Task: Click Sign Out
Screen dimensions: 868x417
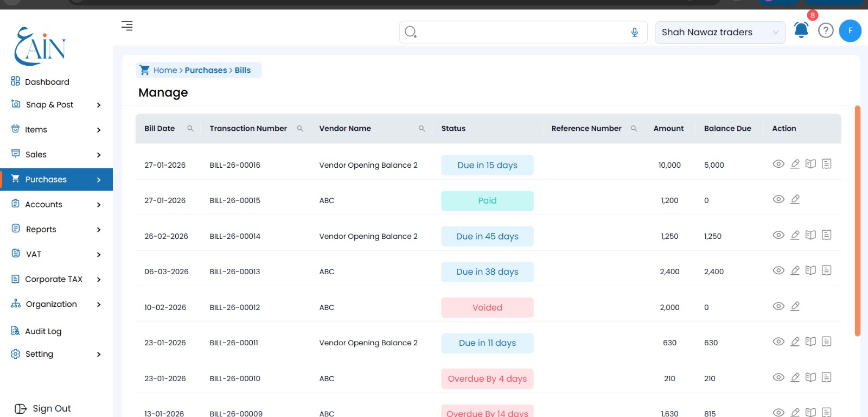Action: (43, 408)
